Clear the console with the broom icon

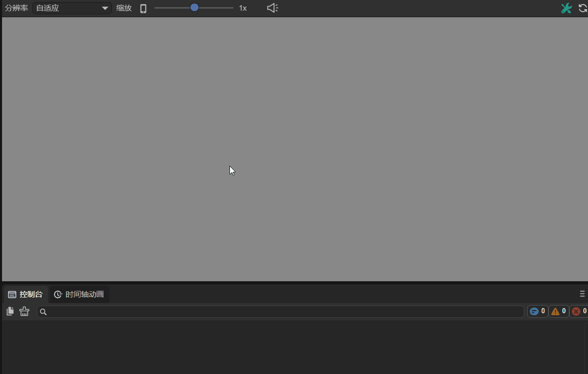tap(24, 311)
